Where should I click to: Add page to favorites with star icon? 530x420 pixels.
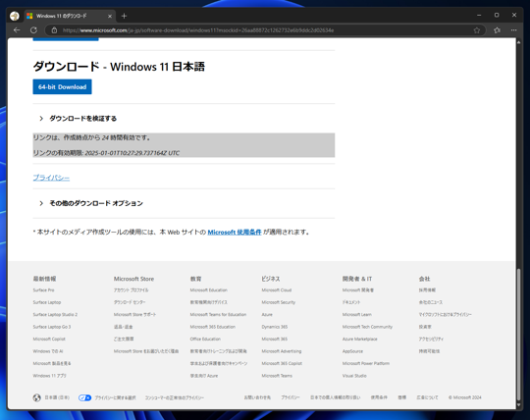click(477, 30)
